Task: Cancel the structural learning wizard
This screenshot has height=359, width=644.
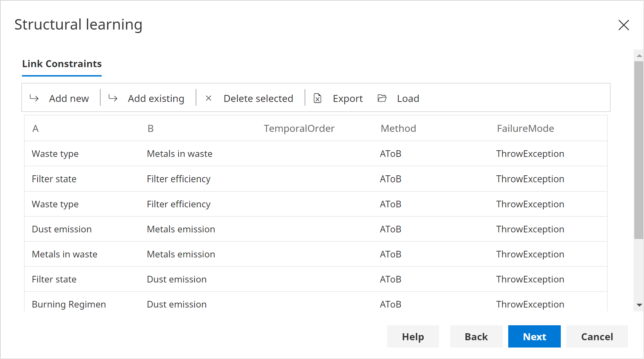Action: coord(597,336)
